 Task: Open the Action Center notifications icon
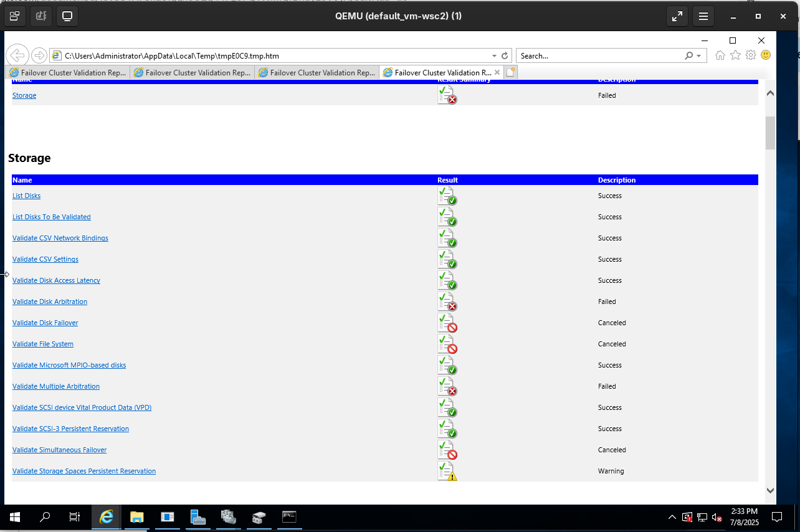pos(777,517)
